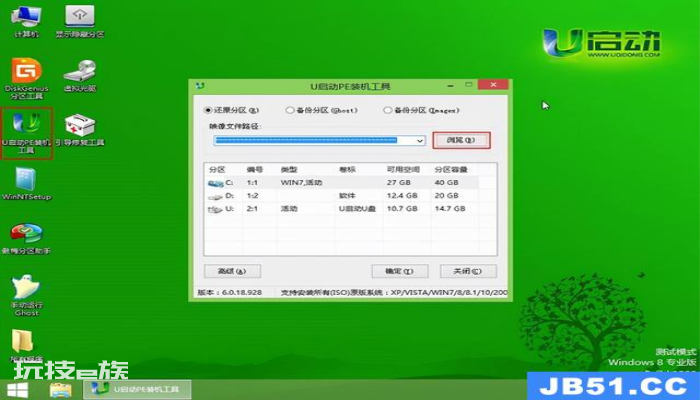Screen dimensions: 700x400
Task: Click the 高级 advanced button
Action: pos(232,271)
